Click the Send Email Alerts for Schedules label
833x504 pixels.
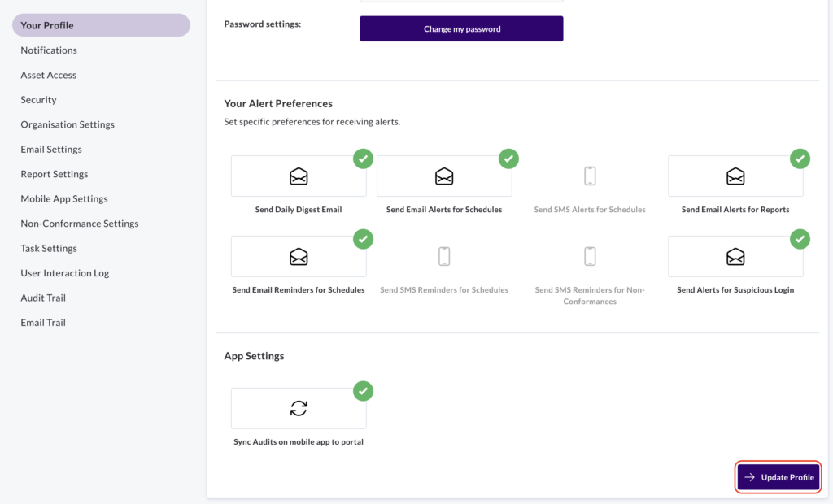pyautogui.click(x=444, y=209)
